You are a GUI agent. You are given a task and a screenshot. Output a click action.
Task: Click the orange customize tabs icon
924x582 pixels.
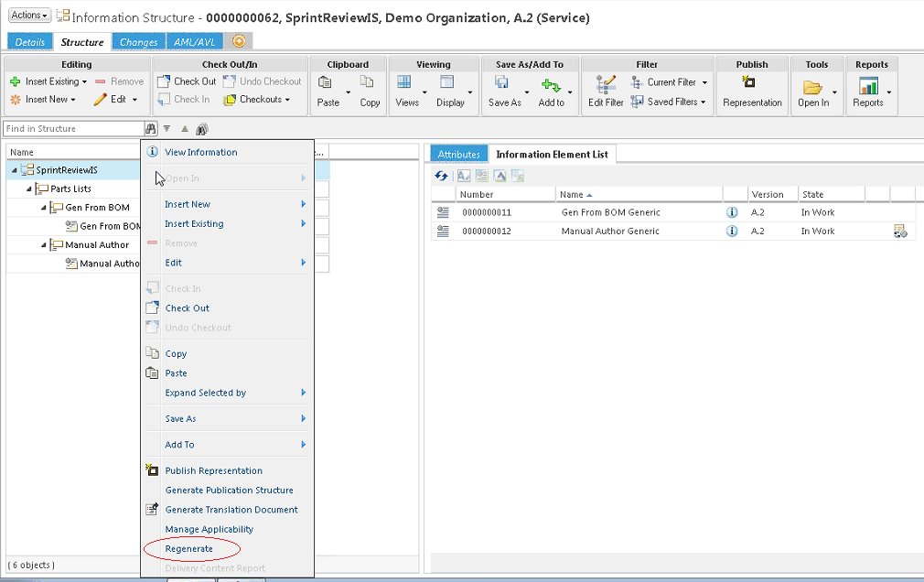coord(239,41)
